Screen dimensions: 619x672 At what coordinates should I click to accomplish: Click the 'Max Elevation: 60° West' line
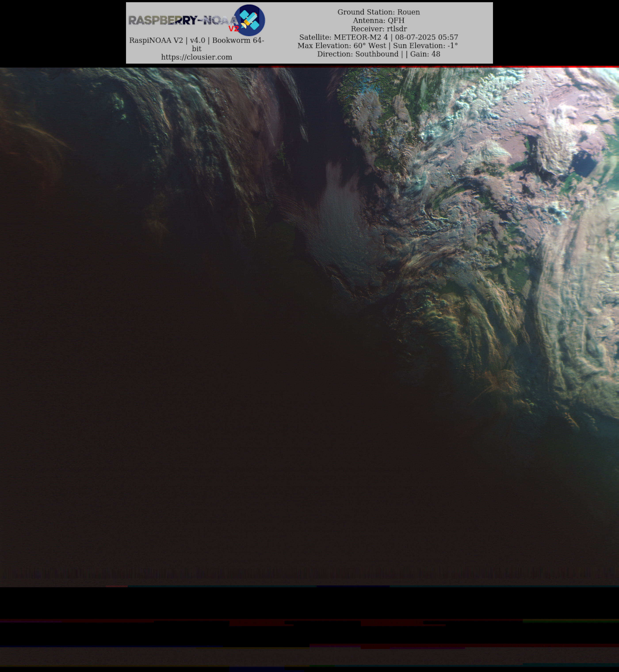pos(378,46)
